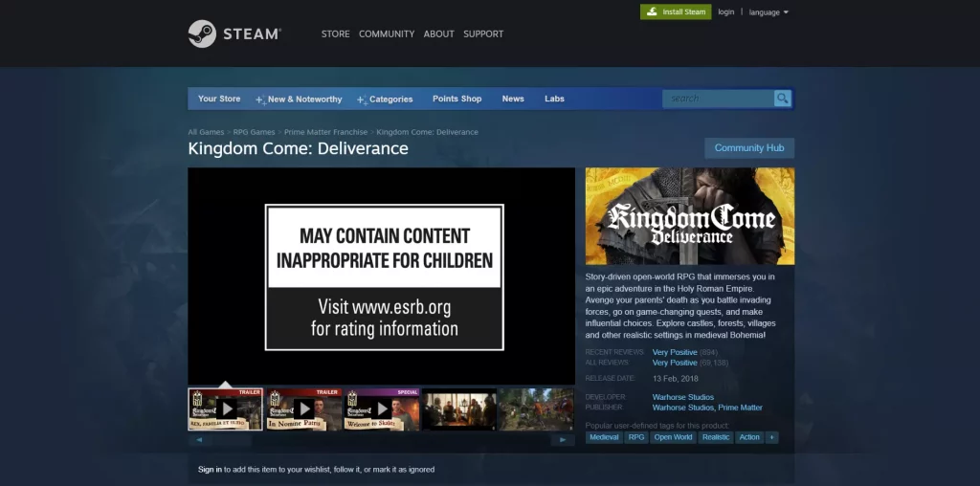
Task: Follow the All Games breadcrumb
Action: [206, 132]
